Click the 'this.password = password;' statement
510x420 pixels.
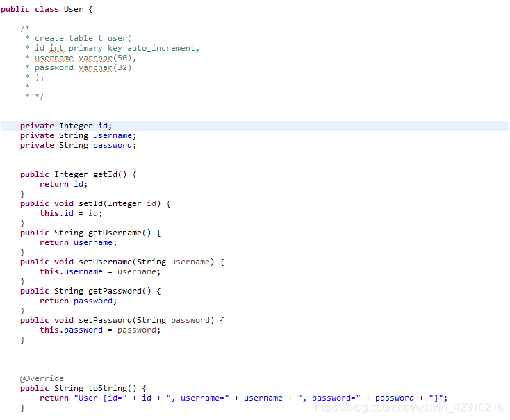pos(100,330)
